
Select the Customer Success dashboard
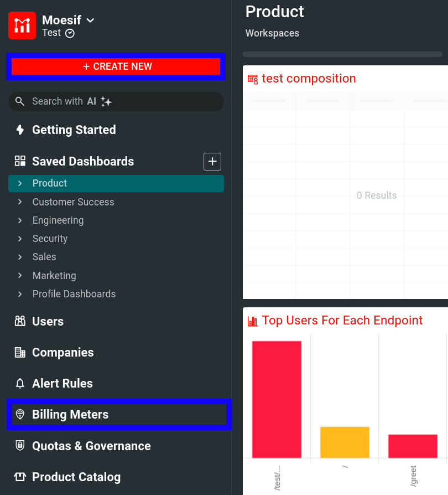point(73,202)
